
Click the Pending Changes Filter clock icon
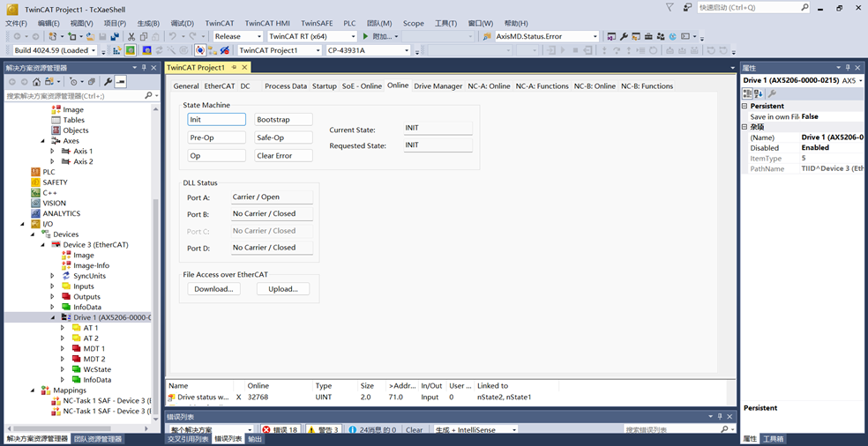[73, 82]
